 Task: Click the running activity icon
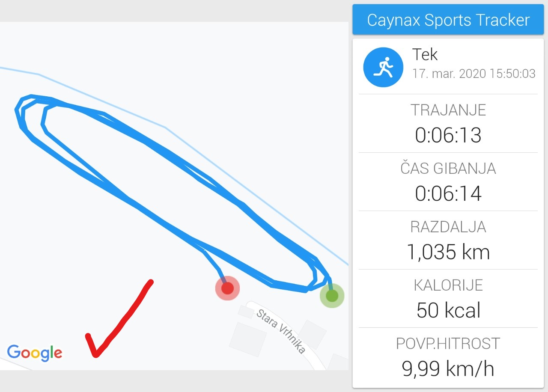(x=383, y=67)
